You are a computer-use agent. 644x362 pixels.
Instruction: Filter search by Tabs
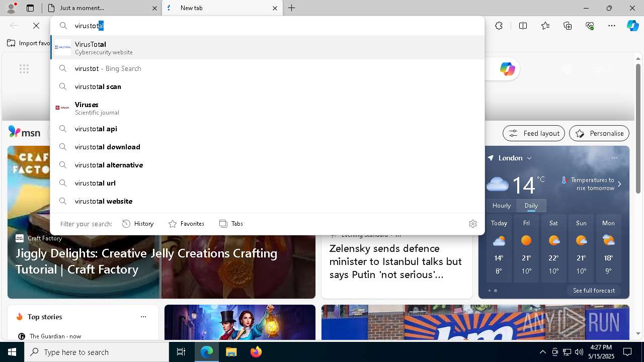pos(231,224)
